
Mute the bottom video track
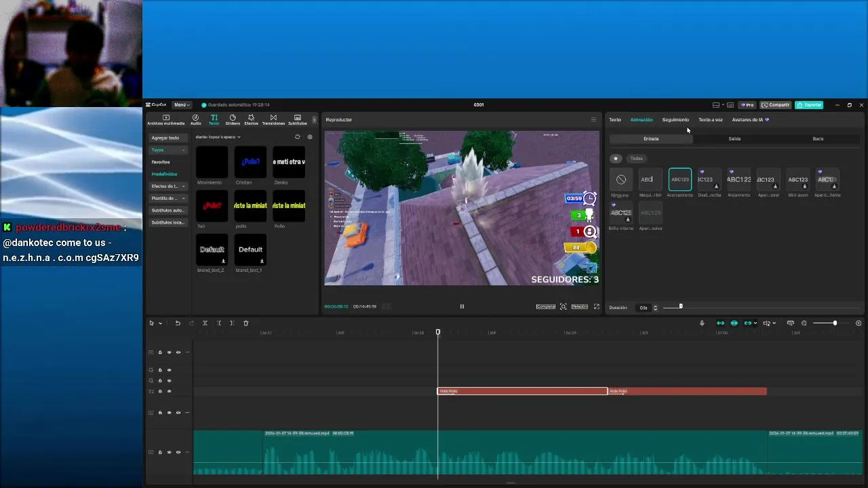tap(178, 452)
